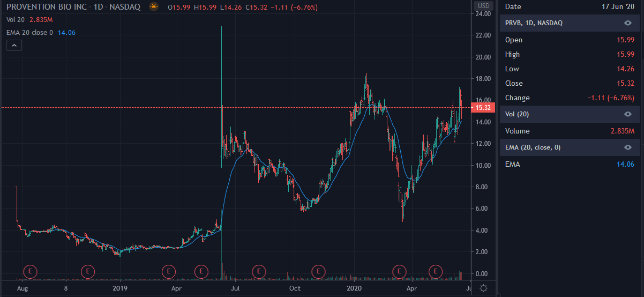Click earnings marker just left of first Apr label
This screenshot has height=297, width=644.
point(169,272)
